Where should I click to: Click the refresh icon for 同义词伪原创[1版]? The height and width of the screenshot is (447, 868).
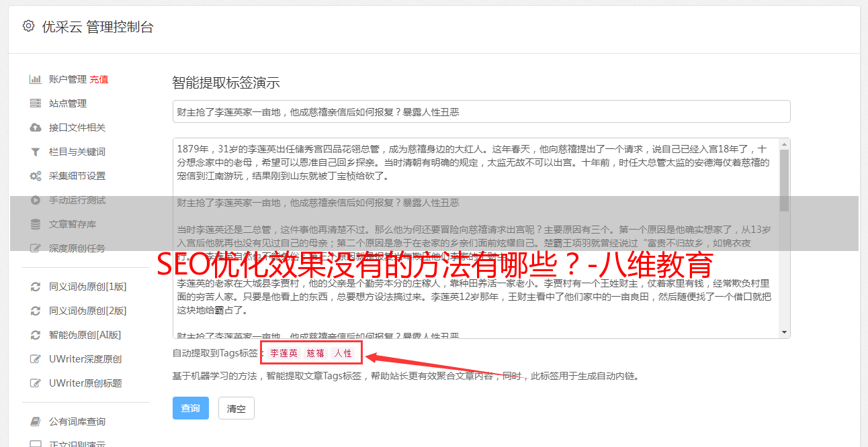click(36, 287)
